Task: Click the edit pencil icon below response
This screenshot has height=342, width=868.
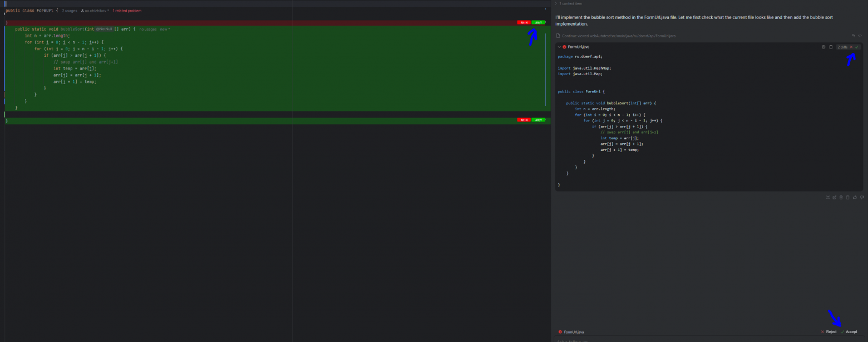Action: [834, 197]
